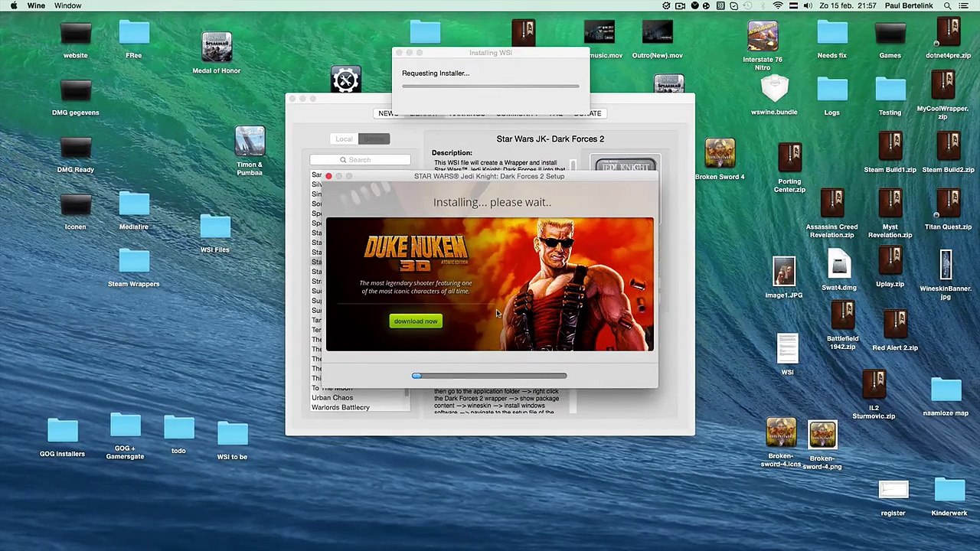The image size is (980, 551).
Task: Click the description text scrollbar
Action: pos(573,166)
